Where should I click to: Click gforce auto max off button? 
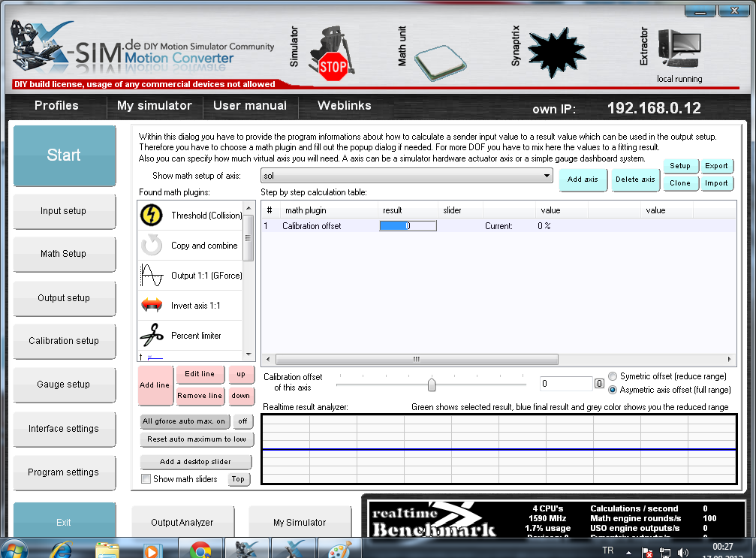tap(242, 421)
